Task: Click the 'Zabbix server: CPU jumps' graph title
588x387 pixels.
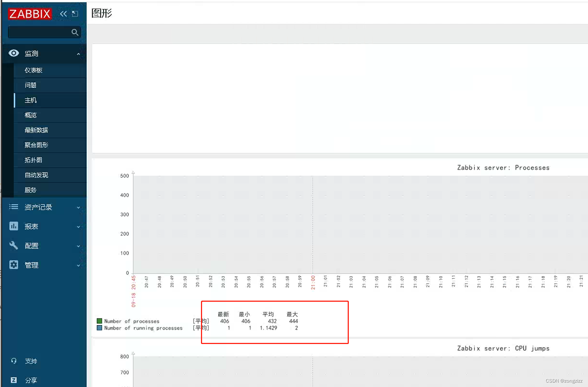Action: [x=503, y=348]
